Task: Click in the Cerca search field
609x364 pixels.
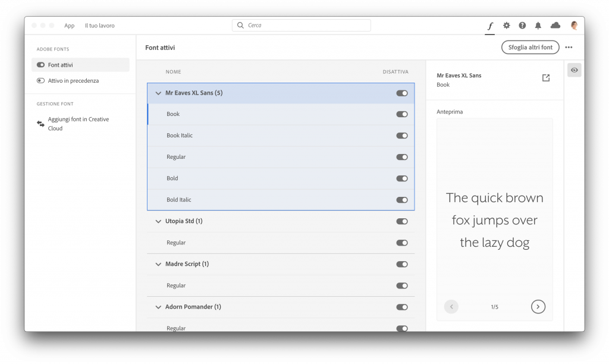Action: pos(302,25)
